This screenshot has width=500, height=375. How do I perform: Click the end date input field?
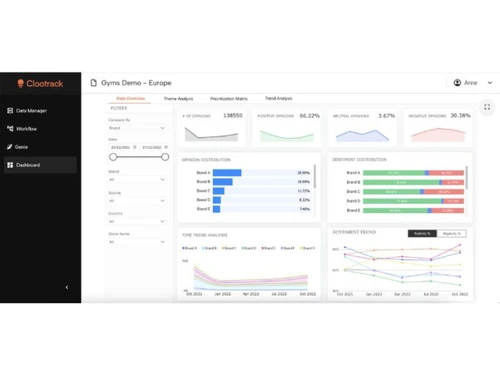152,147
